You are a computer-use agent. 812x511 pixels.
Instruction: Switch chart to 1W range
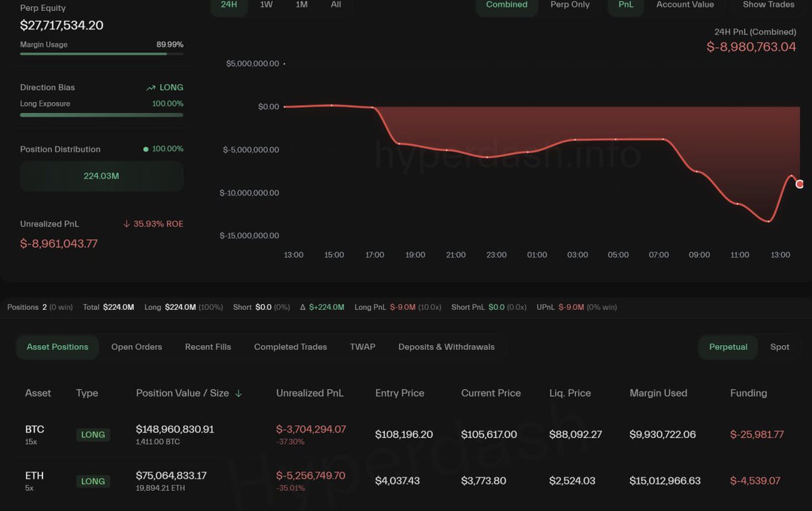[267, 5]
